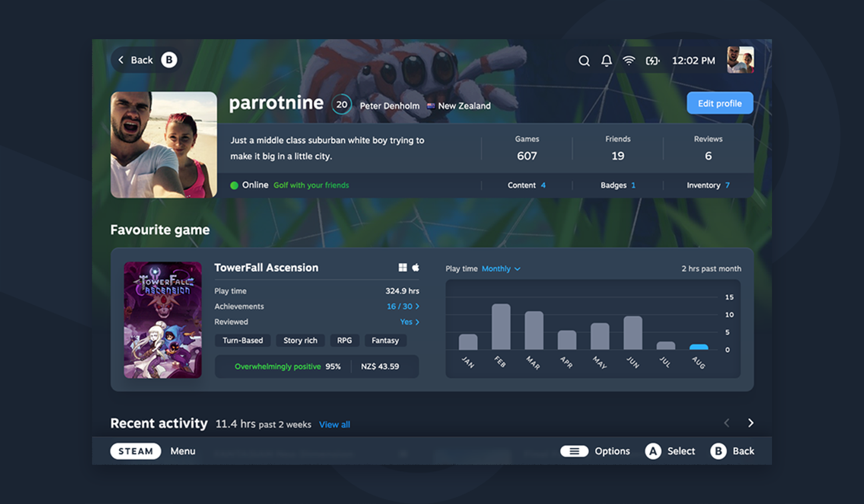Select the RPG tag

point(344,340)
